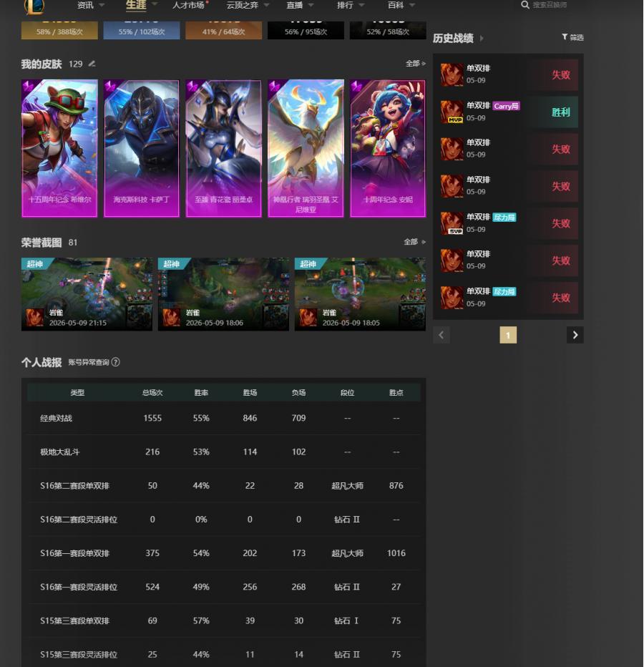Expand 历史战绩 via its arrow
644x667 pixels.
pos(482,38)
